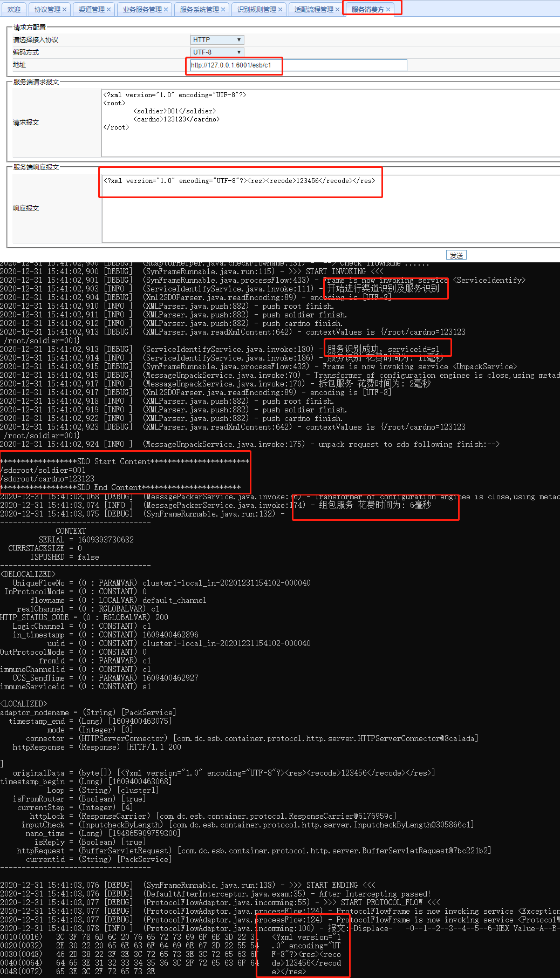560x978 pixels.
Task: Close the 服务消费方 tab with X
Action: pos(388,10)
